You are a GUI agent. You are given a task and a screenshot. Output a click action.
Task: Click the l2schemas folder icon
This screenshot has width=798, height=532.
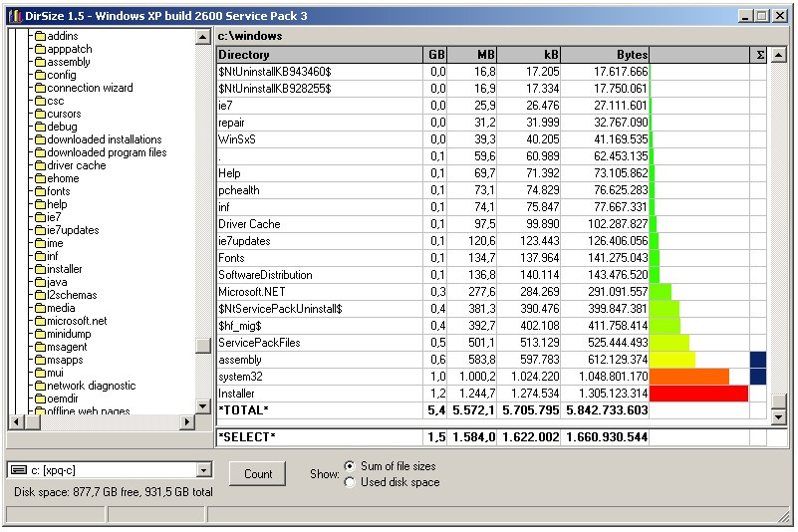[40, 295]
